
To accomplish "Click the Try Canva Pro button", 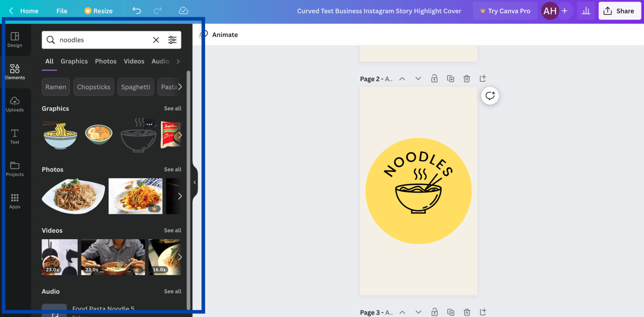I will (x=505, y=10).
